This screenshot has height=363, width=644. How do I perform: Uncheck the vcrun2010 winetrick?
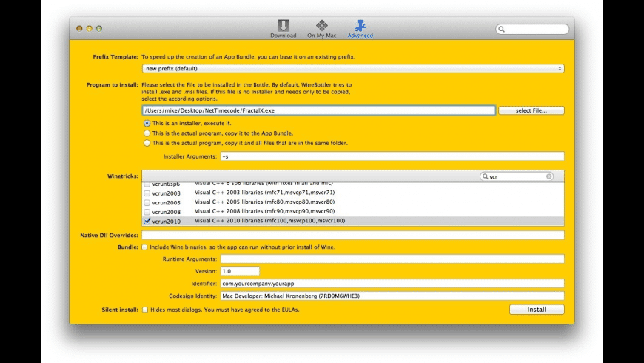(147, 221)
